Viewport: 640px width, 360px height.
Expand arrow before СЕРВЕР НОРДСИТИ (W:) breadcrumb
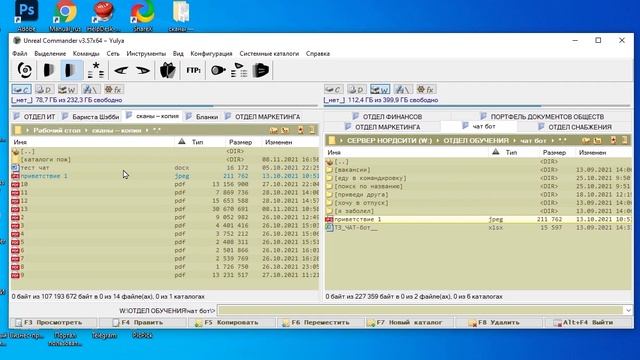coord(342,140)
